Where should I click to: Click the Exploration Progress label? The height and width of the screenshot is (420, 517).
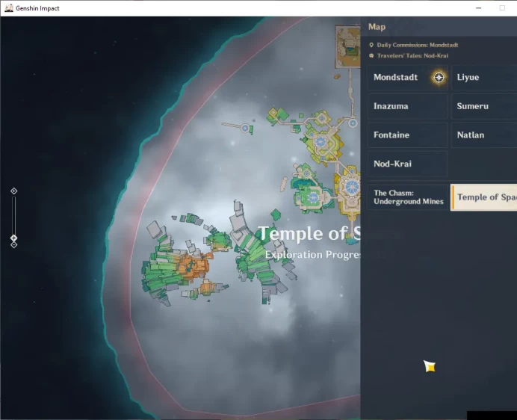click(x=312, y=255)
